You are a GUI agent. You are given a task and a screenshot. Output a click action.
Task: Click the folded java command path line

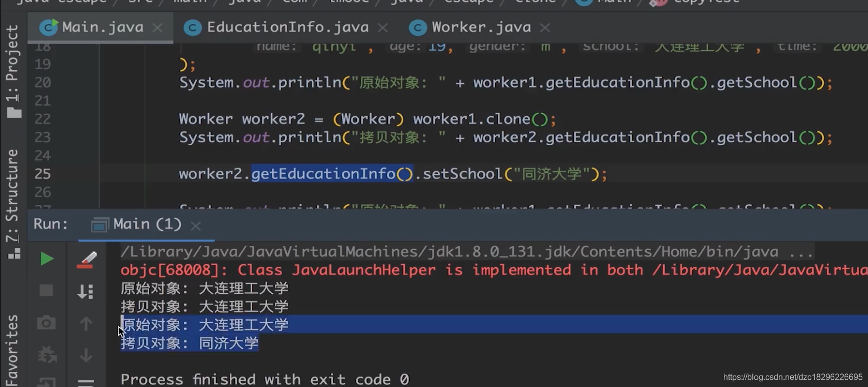(x=467, y=252)
